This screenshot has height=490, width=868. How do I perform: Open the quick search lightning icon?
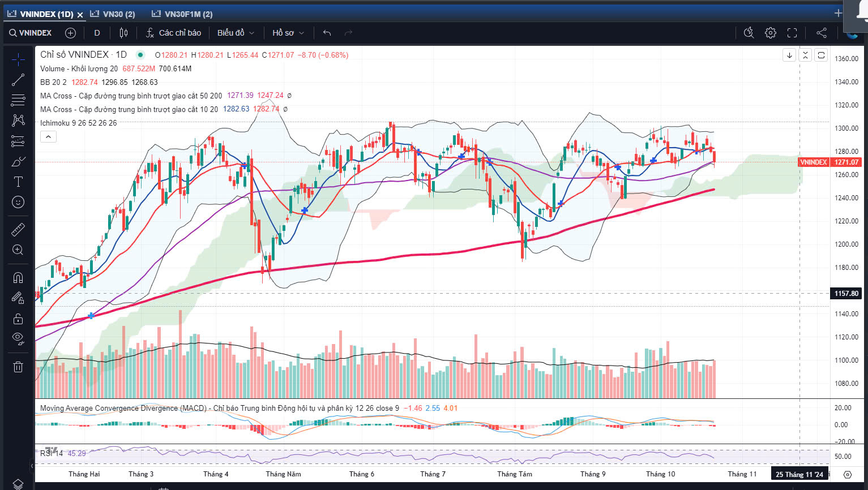tap(749, 33)
